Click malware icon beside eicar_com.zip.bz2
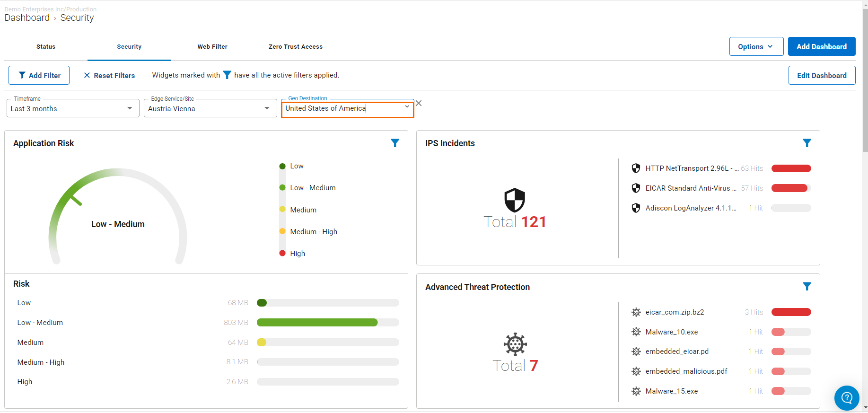Viewport: 868px width, 413px height. click(x=636, y=312)
